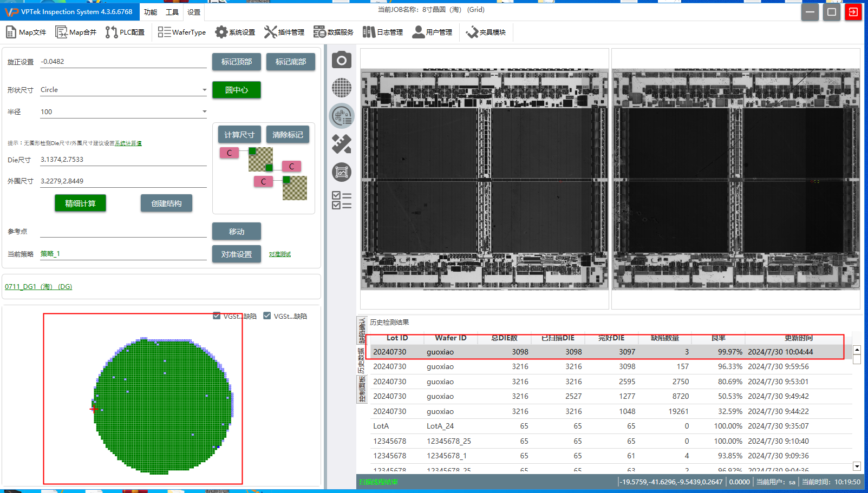Open the WaferType tool
Image resolution: width=868 pixels, height=493 pixels.
click(x=182, y=32)
